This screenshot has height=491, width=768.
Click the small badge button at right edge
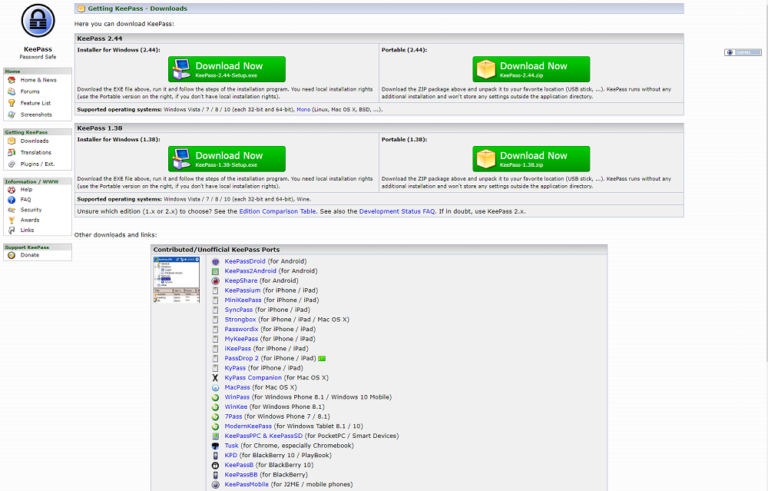pyautogui.click(x=743, y=52)
